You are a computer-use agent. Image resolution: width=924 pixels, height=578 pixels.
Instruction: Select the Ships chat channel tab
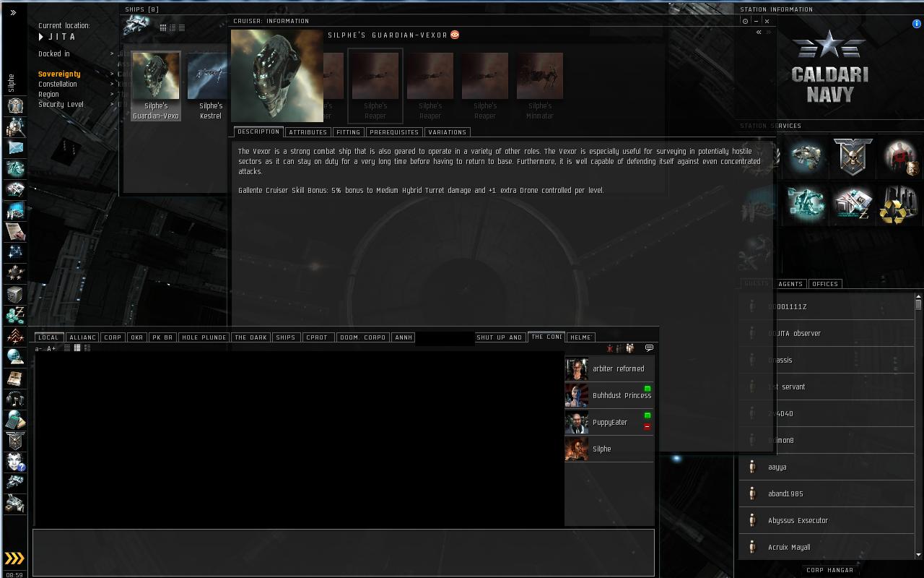point(286,337)
